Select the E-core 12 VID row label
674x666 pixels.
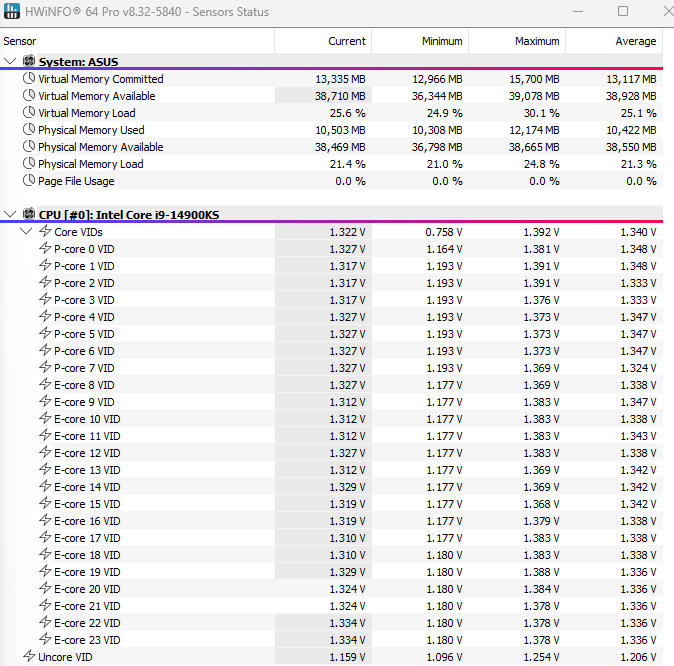(x=87, y=453)
